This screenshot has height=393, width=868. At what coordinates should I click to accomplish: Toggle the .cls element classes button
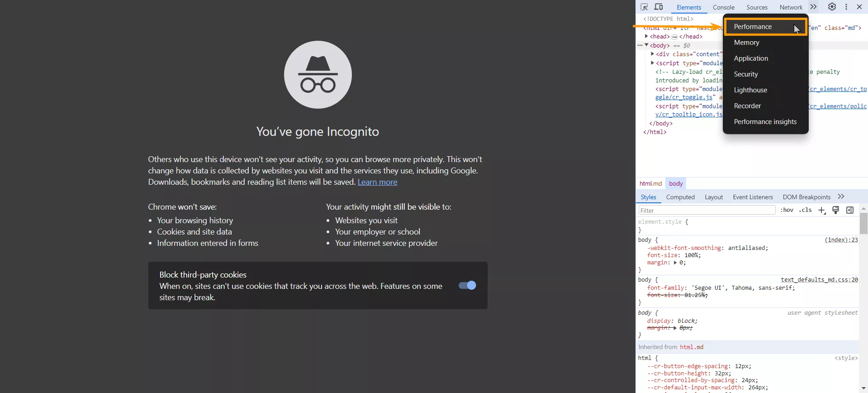click(806, 210)
